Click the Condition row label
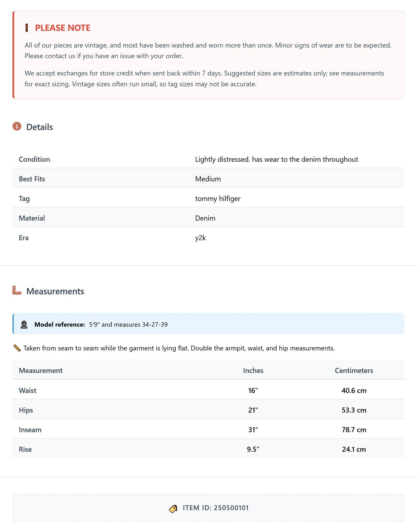This screenshot has height=532, width=417. click(34, 159)
